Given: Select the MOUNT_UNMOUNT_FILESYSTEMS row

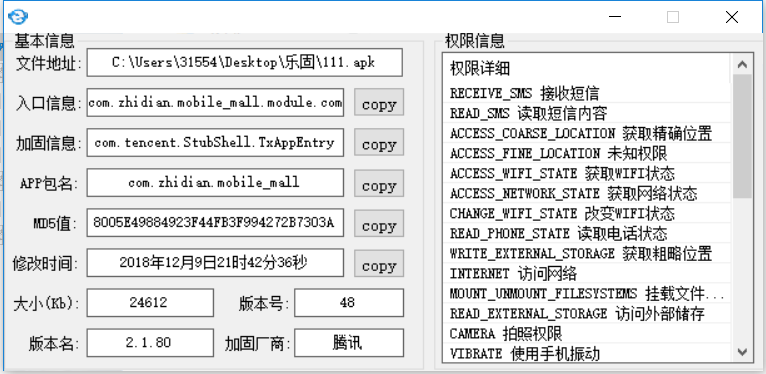Looking at the screenshot, I should point(586,293).
